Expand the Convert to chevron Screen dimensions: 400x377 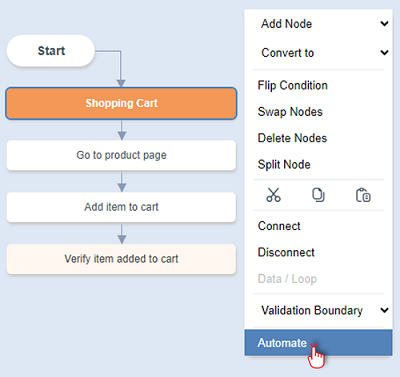click(384, 53)
